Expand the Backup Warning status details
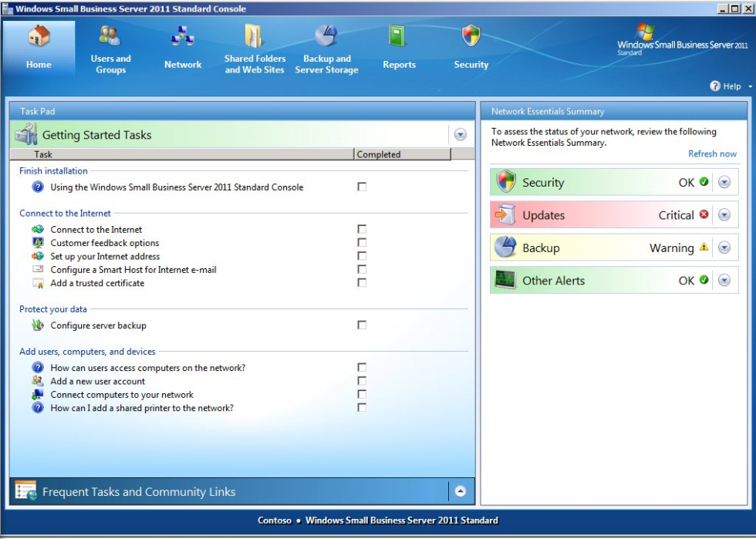 (x=724, y=248)
